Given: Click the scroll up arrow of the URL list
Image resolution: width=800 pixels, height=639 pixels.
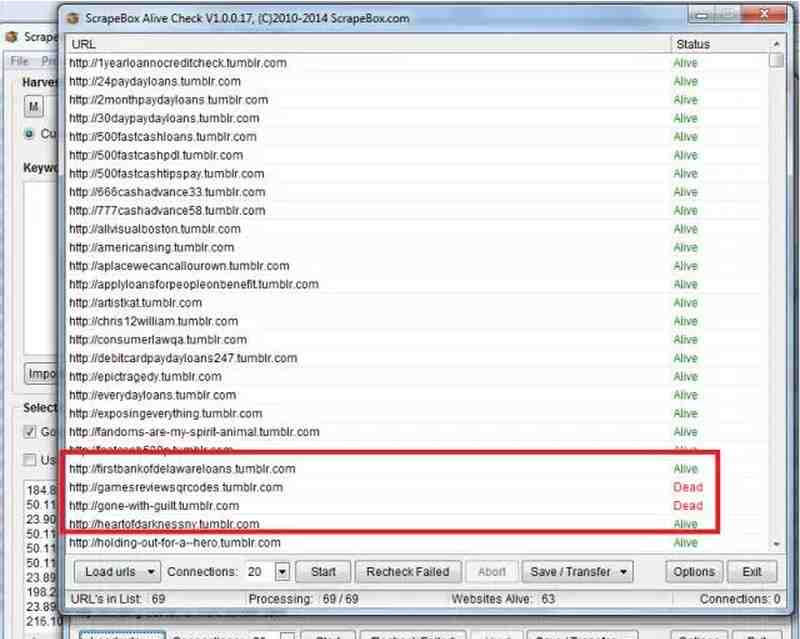Looking at the screenshot, I should tap(776, 44).
